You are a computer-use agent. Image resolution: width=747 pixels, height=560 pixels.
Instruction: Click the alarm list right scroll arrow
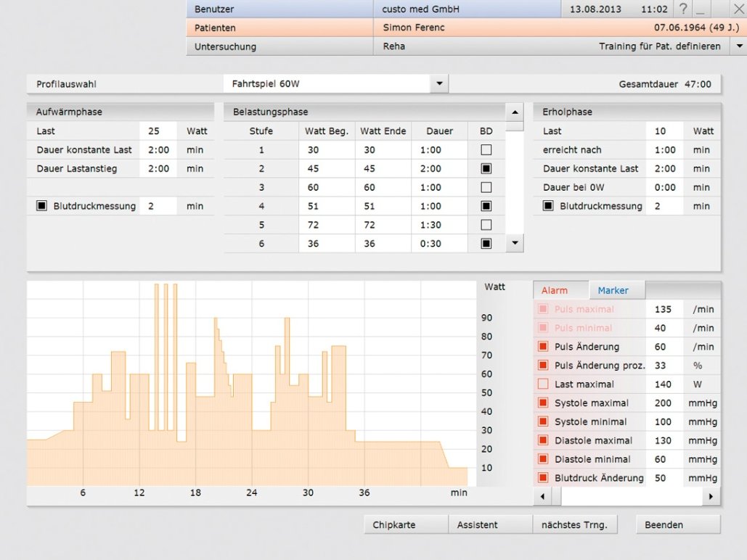point(711,497)
